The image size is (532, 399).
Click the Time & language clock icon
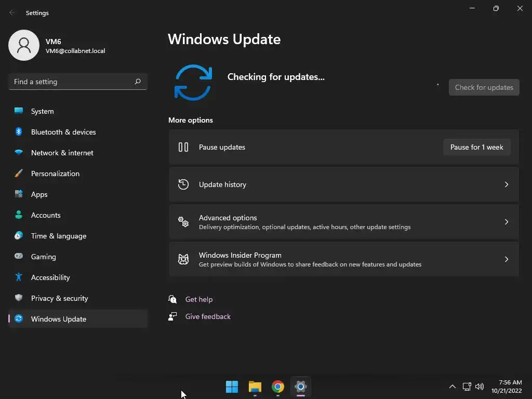coord(19,235)
